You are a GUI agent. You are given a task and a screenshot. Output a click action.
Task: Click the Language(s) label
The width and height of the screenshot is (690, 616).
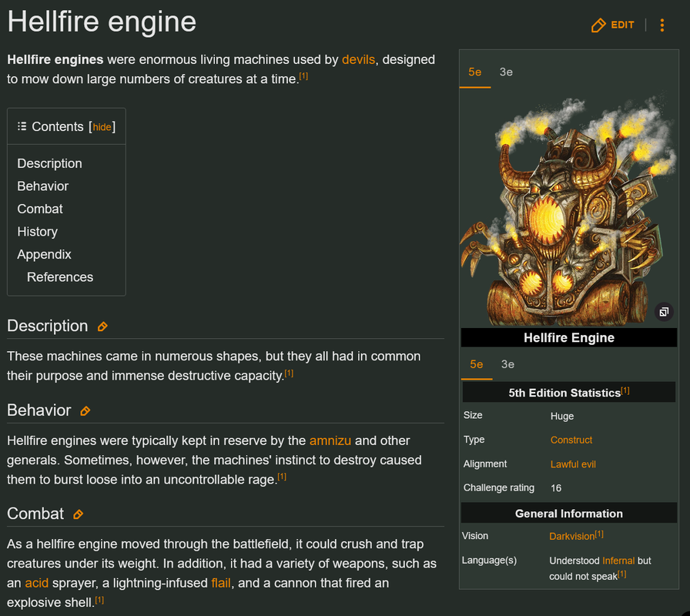click(489, 560)
